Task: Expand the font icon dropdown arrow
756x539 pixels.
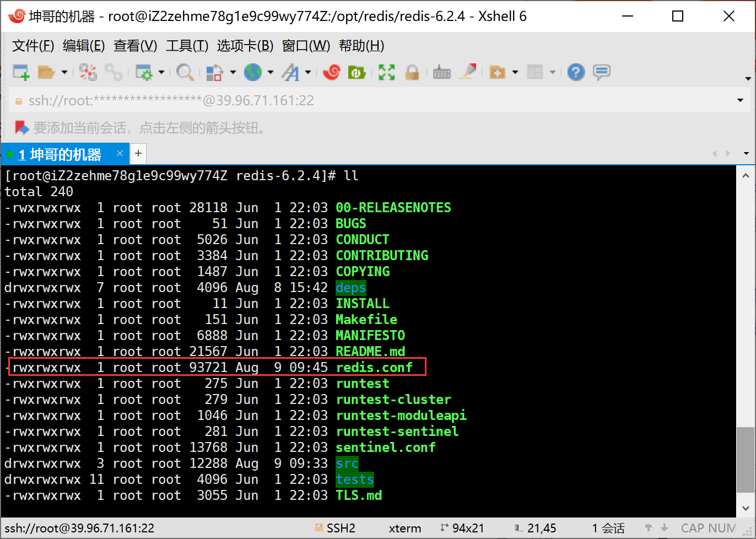Action: (307, 72)
